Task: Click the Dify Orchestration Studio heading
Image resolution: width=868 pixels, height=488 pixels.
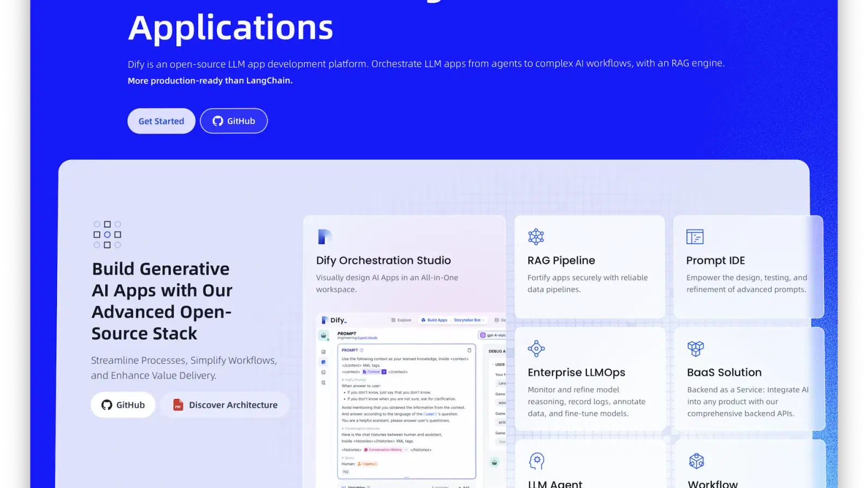Action: click(x=384, y=261)
